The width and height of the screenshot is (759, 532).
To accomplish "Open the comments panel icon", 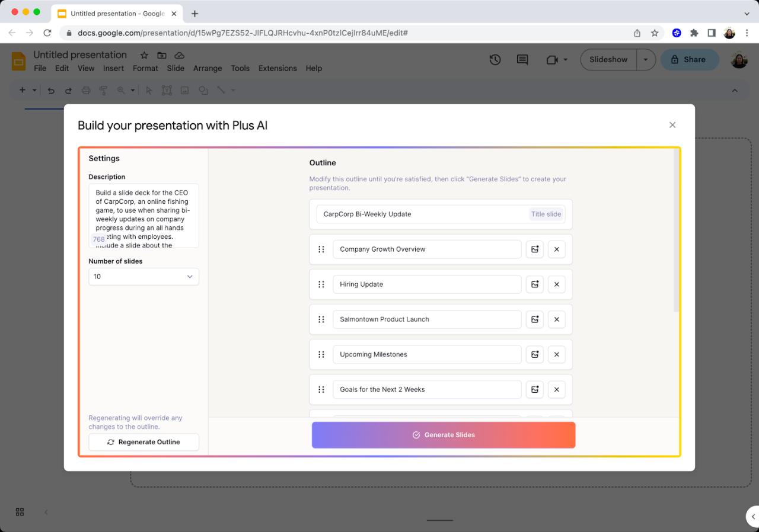I will pos(522,60).
